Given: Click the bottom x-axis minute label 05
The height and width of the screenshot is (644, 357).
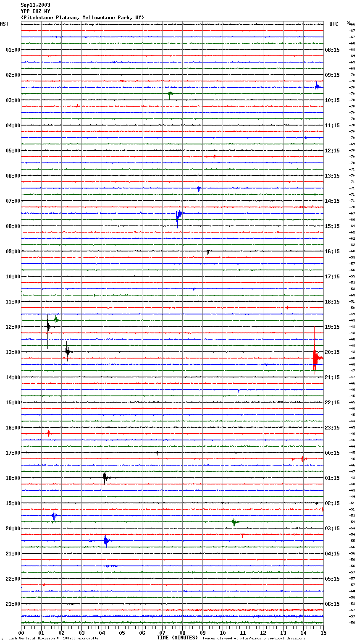Looking at the screenshot, I should point(122,633).
